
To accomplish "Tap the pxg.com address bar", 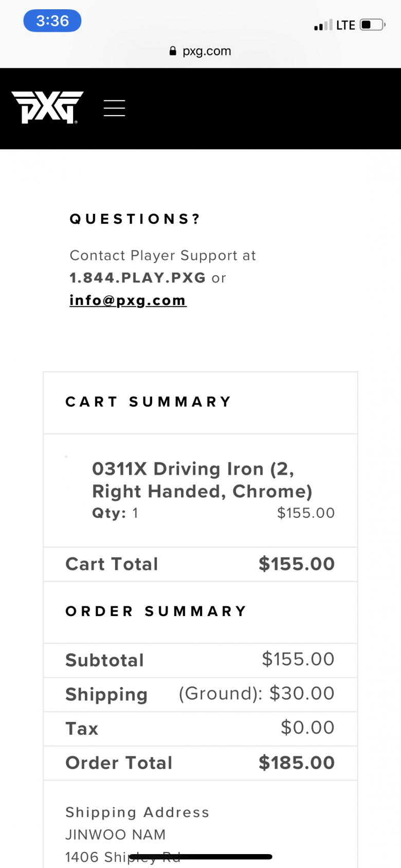I will pos(200,51).
